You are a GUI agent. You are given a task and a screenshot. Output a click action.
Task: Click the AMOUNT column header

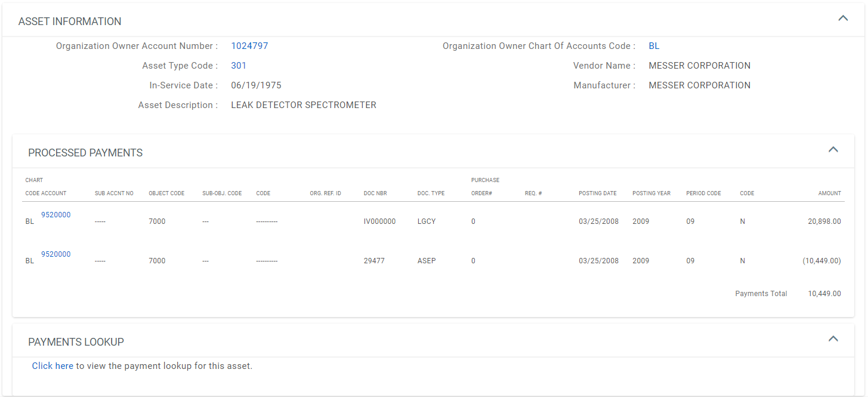click(829, 193)
